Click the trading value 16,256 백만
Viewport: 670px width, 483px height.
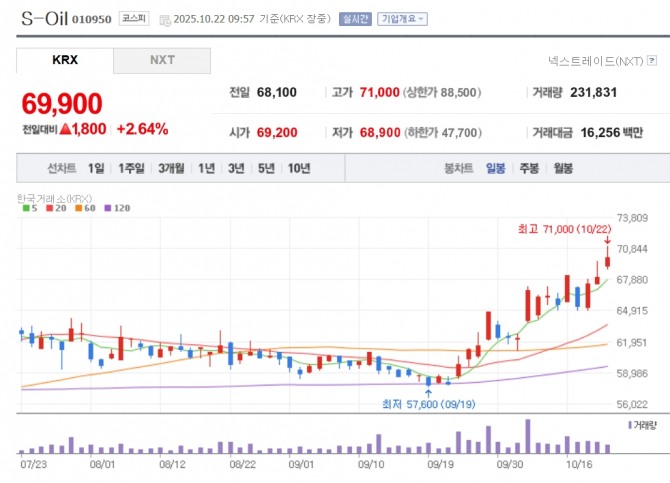coord(611,133)
